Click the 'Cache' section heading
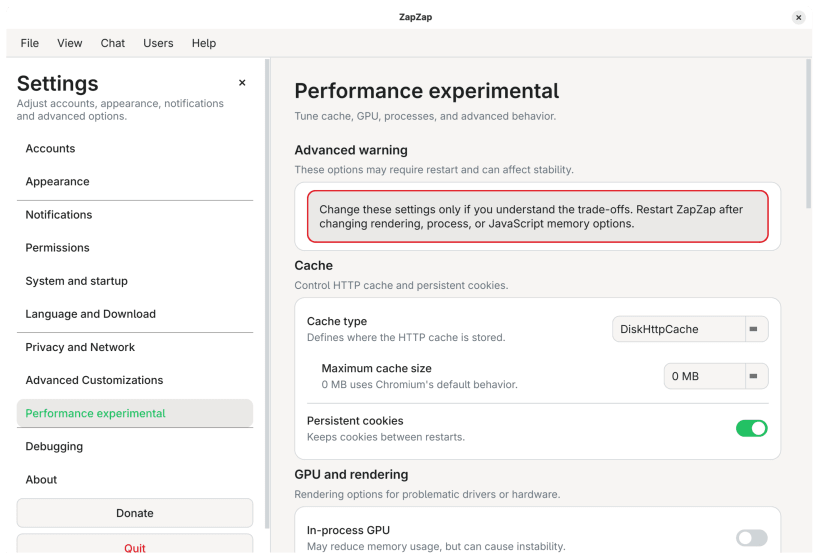The width and height of the screenshot is (819, 559). (313, 265)
